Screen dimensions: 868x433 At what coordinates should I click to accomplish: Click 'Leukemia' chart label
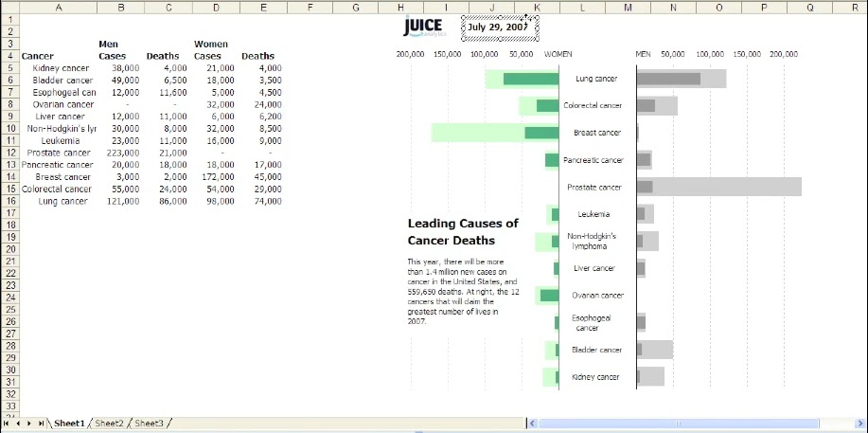click(593, 214)
